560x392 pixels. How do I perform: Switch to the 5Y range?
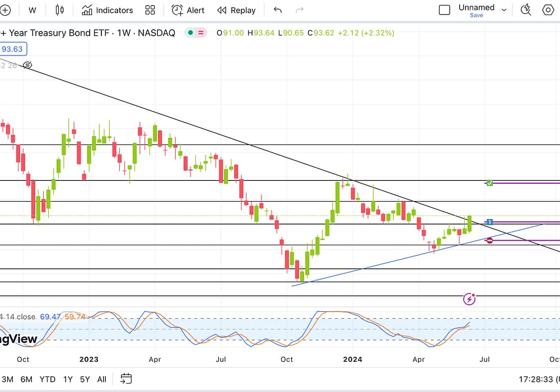pos(85,379)
